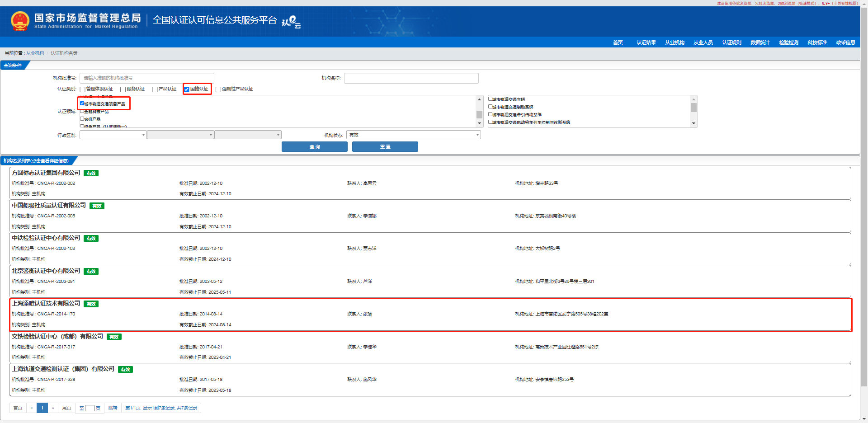The image size is (868, 423).
Task: Open the first 行政区划 dropdown
Action: [113, 135]
